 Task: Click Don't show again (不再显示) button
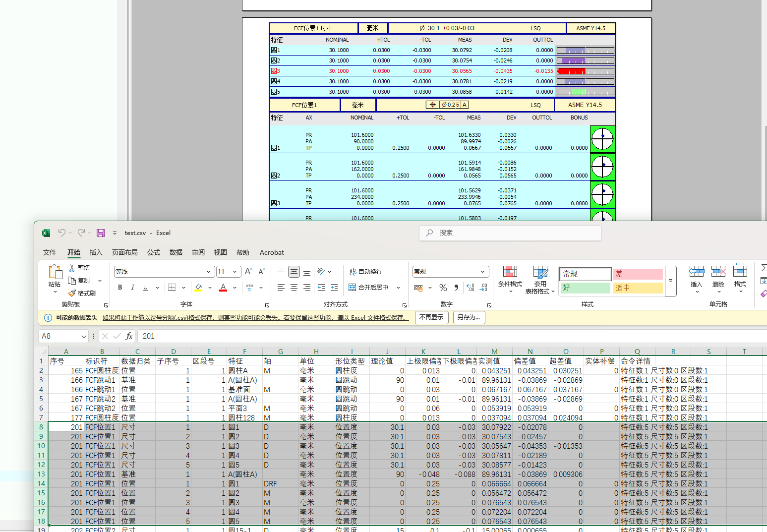[431, 317]
